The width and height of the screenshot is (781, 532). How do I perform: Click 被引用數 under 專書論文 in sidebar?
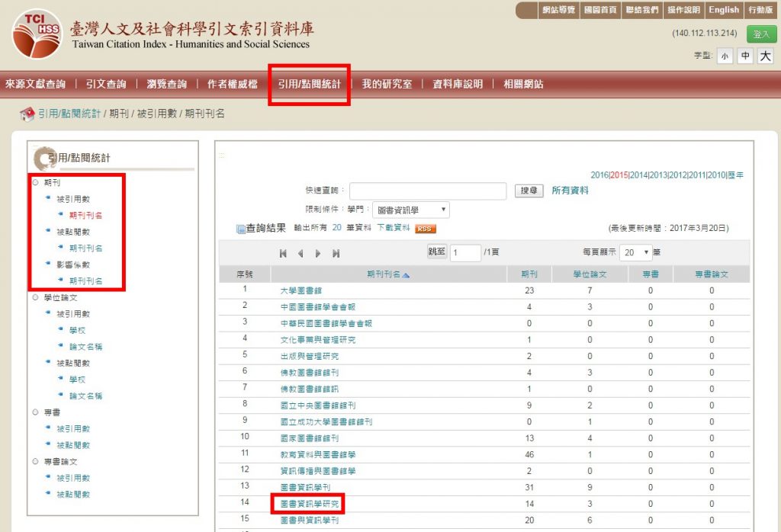tap(73, 478)
